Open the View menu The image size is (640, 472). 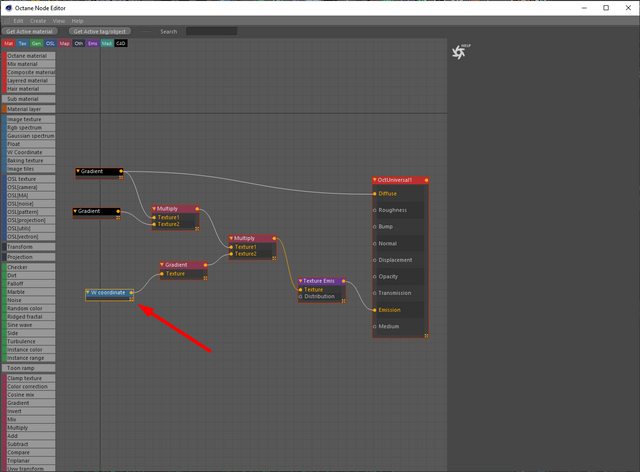[59, 21]
